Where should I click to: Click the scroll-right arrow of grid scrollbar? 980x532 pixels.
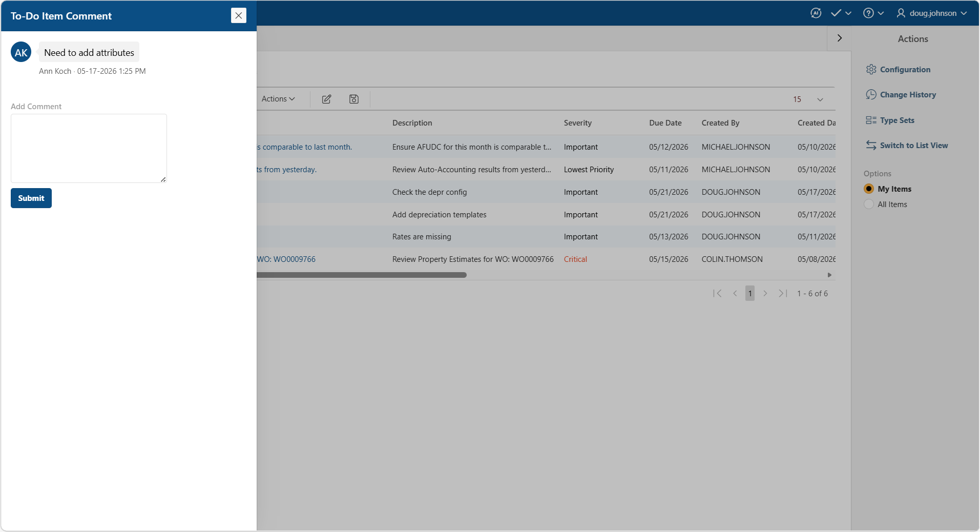click(829, 275)
